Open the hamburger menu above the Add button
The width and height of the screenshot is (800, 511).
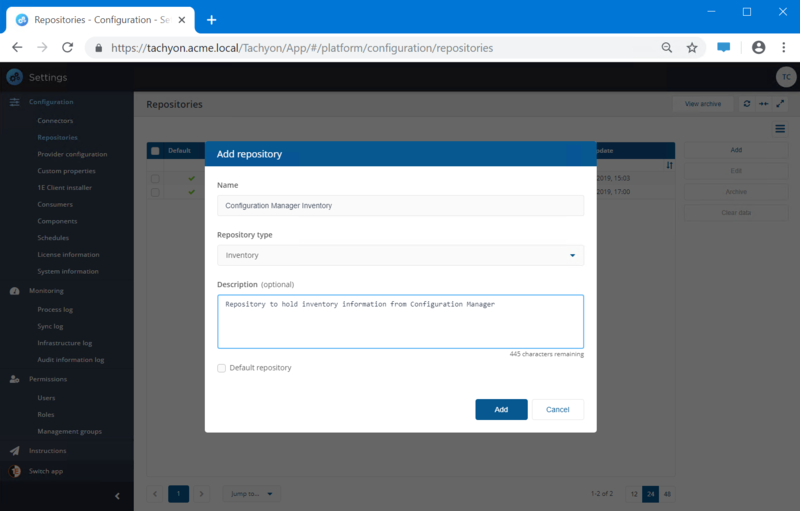(x=780, y=128)
